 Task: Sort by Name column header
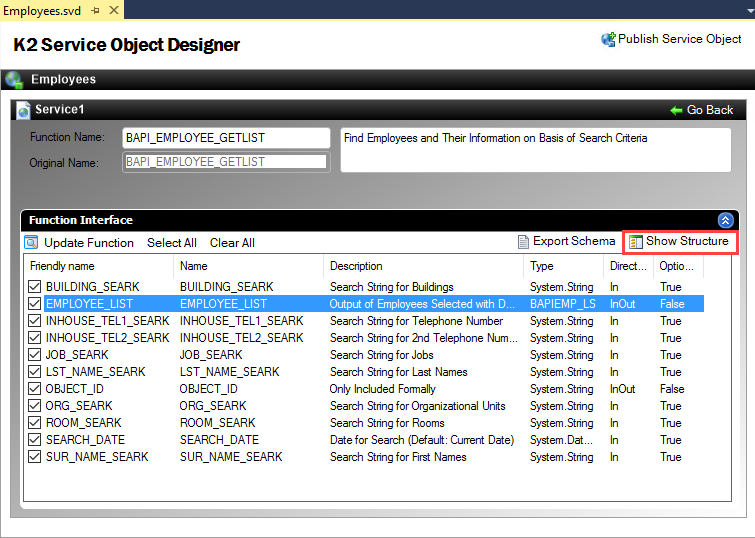(248, 266)
